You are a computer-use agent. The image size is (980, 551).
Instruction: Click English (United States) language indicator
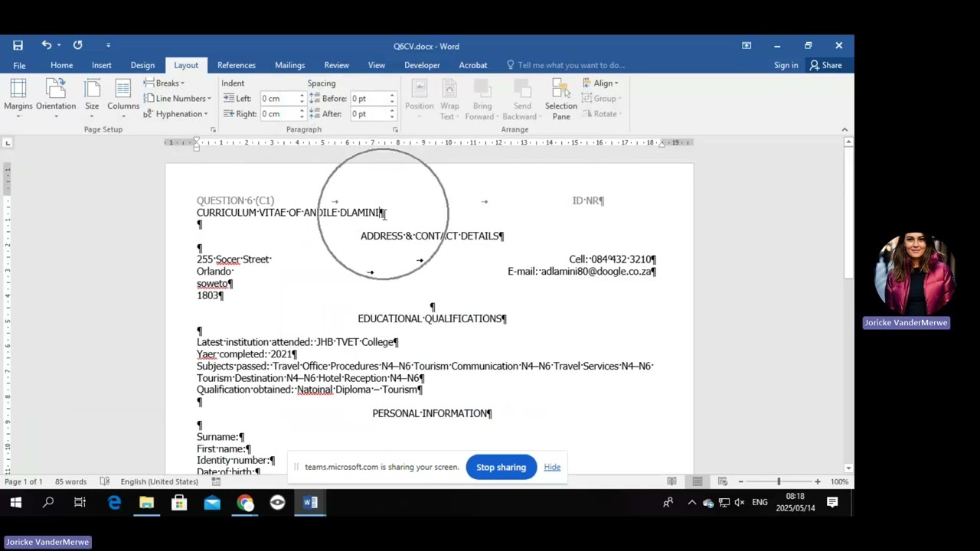159,481
